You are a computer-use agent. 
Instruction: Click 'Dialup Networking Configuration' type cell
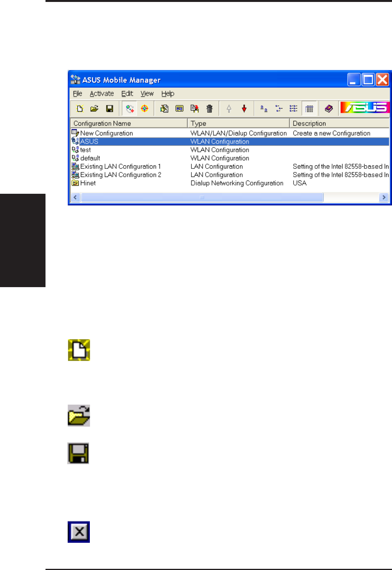click(237, 183)
